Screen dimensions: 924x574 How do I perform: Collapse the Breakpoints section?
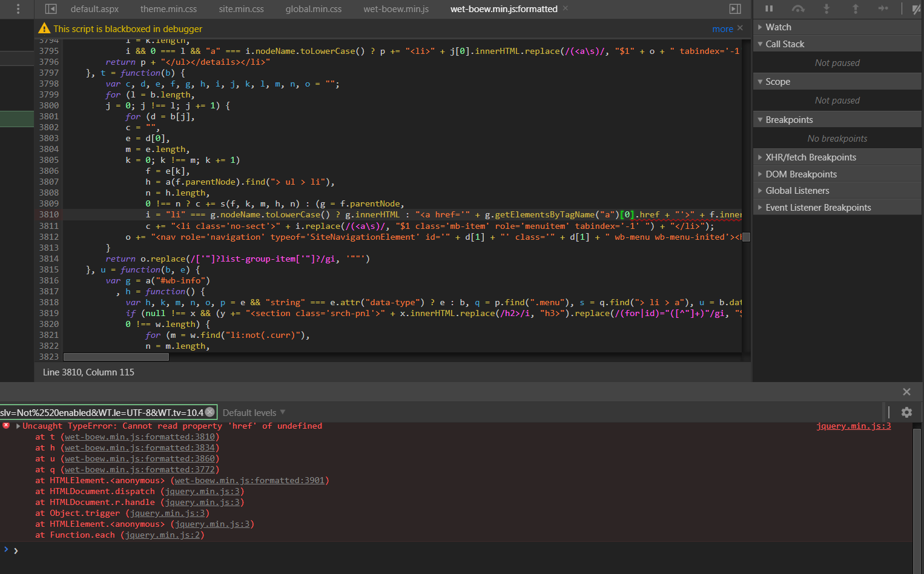837,120
